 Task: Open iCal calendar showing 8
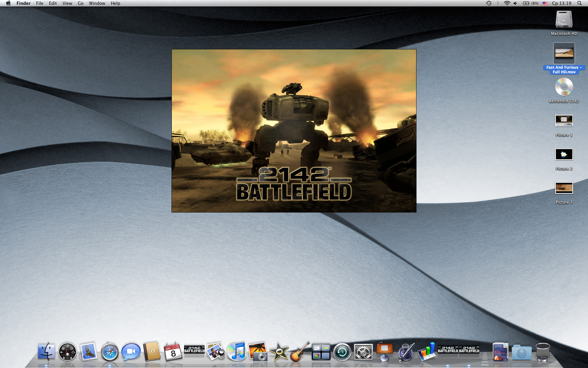pyautogui.click(x=173, y=352)
